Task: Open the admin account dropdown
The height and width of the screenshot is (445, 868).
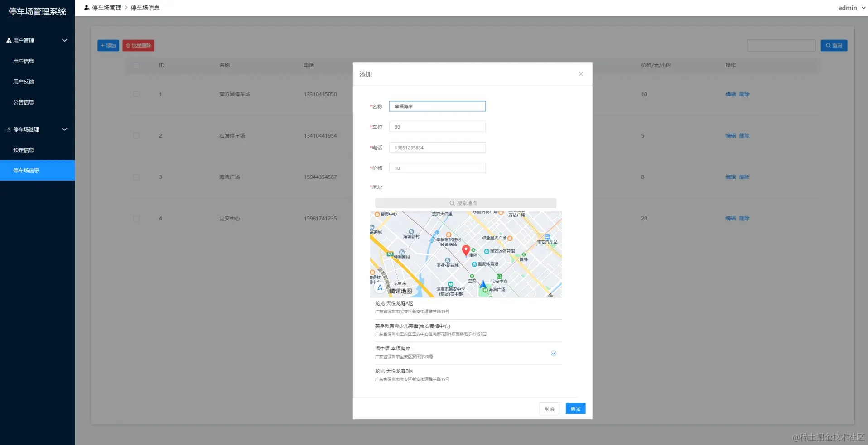Action: tap(852, 8)
